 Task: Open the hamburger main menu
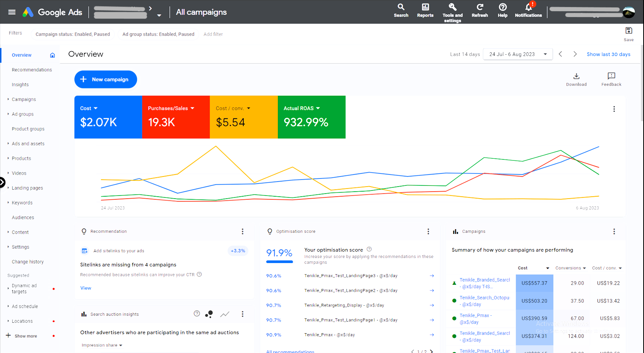click(x=12, y=12)
